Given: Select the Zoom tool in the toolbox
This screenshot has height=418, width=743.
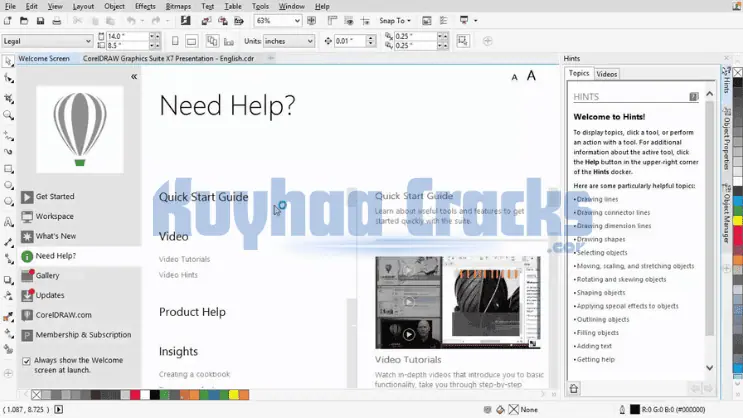Looking at the screenshot, I should [x=8, y=115].
